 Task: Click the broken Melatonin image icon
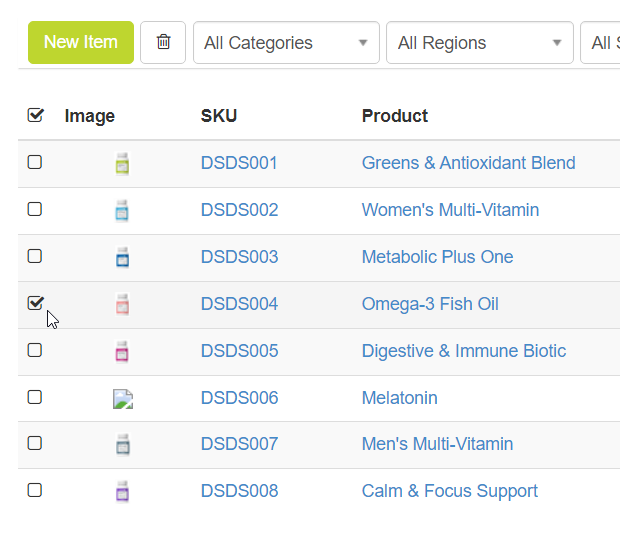click(123, 399)
